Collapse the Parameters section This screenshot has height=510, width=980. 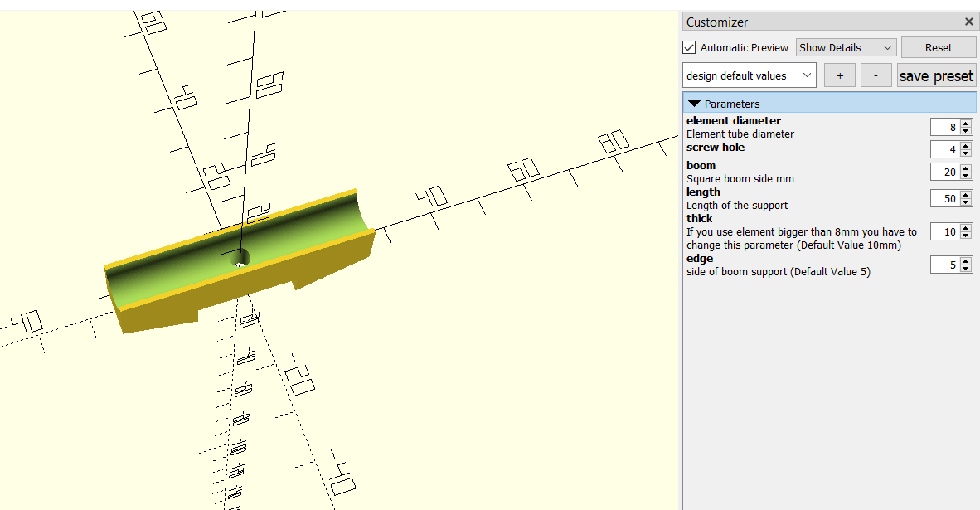point(695,104)
